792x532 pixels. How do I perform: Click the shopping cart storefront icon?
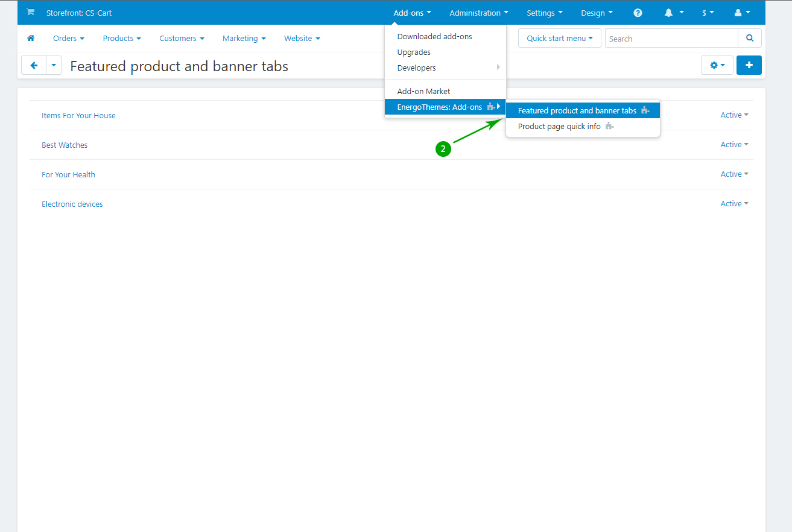point(31,13)
